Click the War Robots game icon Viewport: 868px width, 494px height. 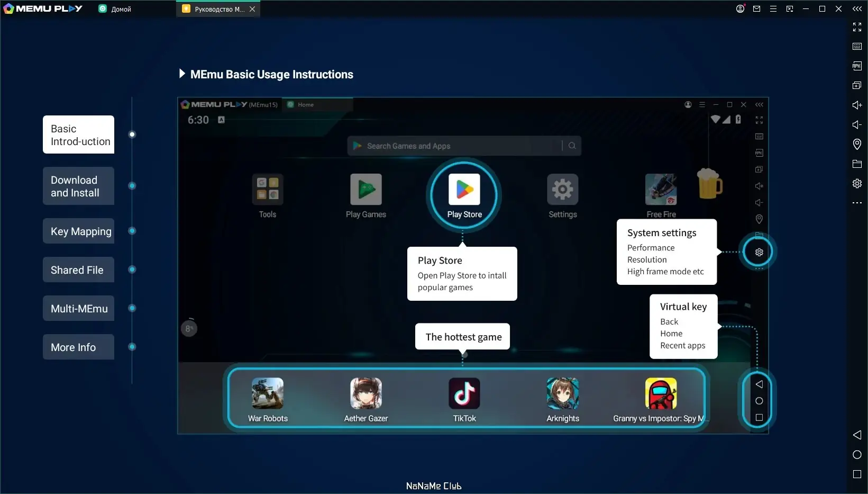(x=268, y=393)
